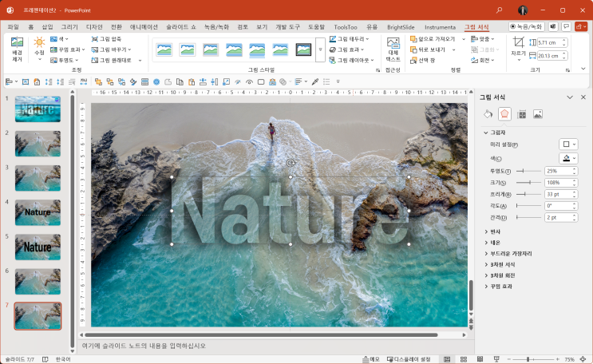Toggle the 메모 notes pane in status bar
This screenshot has height=364, width=593.
tap(370, 359)
